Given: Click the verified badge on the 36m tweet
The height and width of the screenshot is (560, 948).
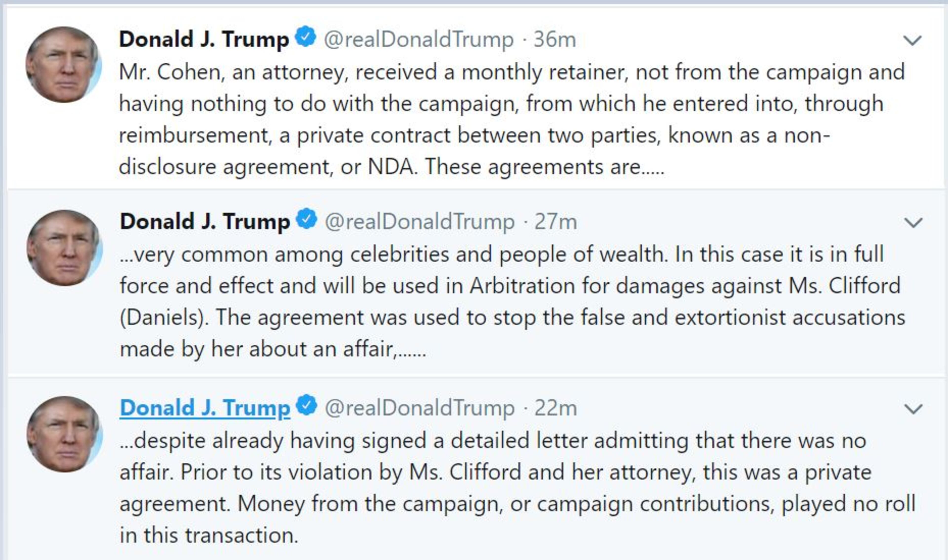Looking at the screenshot, I should coord(305,36).
